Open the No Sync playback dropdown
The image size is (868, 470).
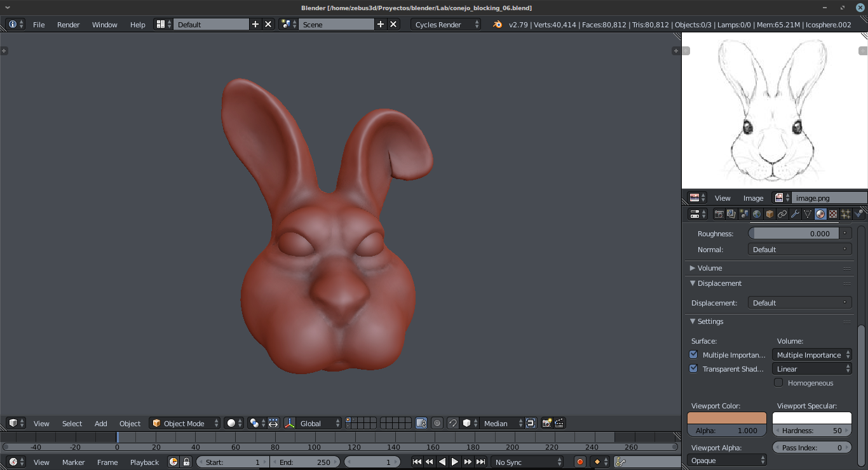click(527, 462)
